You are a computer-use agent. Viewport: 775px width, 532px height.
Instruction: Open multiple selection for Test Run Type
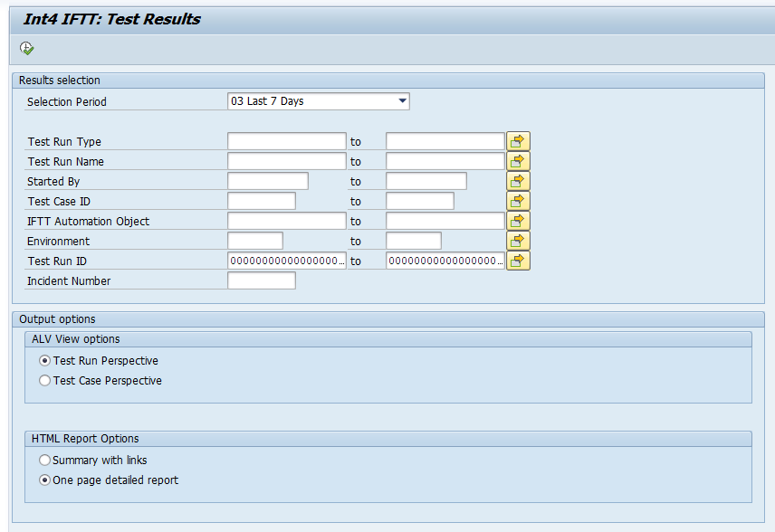(518, 141)
